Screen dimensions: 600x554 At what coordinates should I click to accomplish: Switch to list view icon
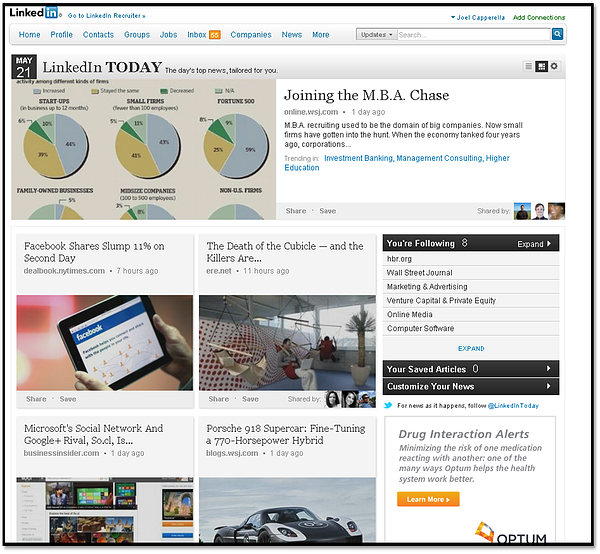(x=528, y=67)
